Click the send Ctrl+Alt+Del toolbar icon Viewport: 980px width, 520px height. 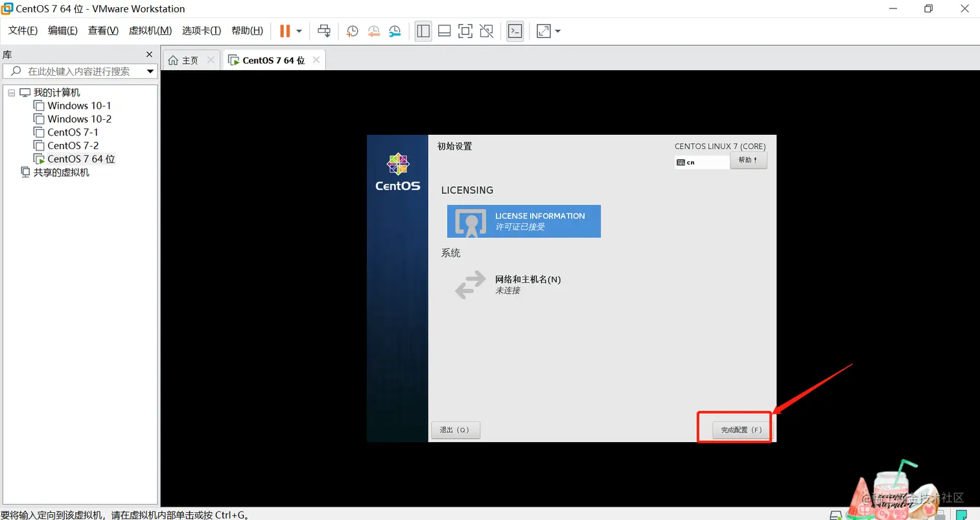[324, 30]
